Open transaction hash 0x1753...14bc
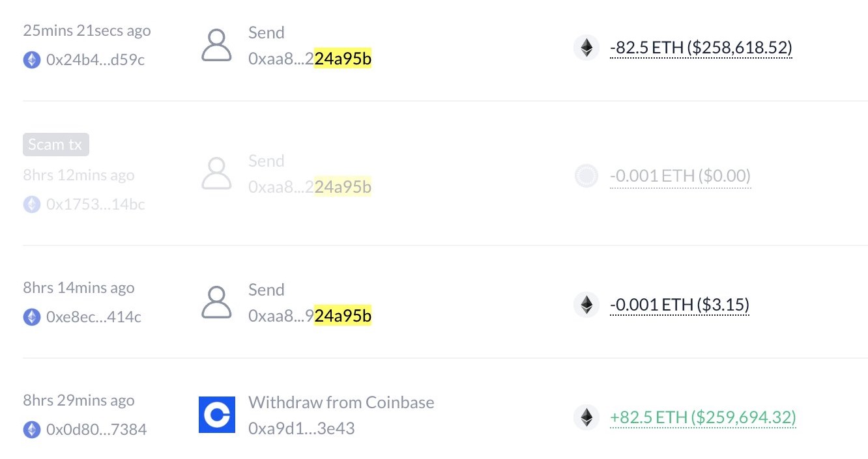Screen dimensions: 868x459 point(96,204)
